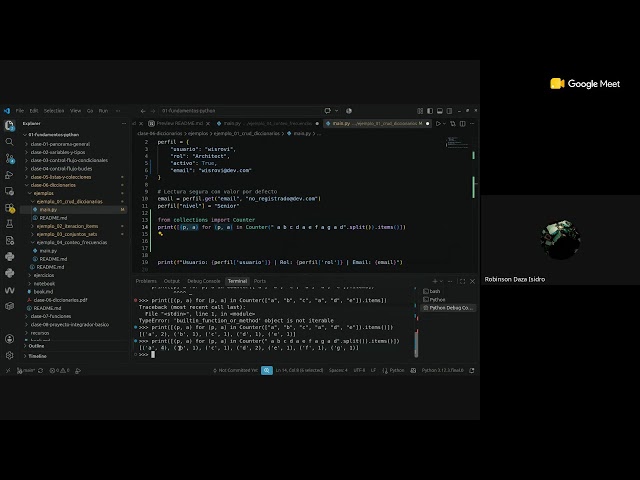The image size is (640, 480).
Task: Click the notifications bell in status bar
Action: (472, 371)
